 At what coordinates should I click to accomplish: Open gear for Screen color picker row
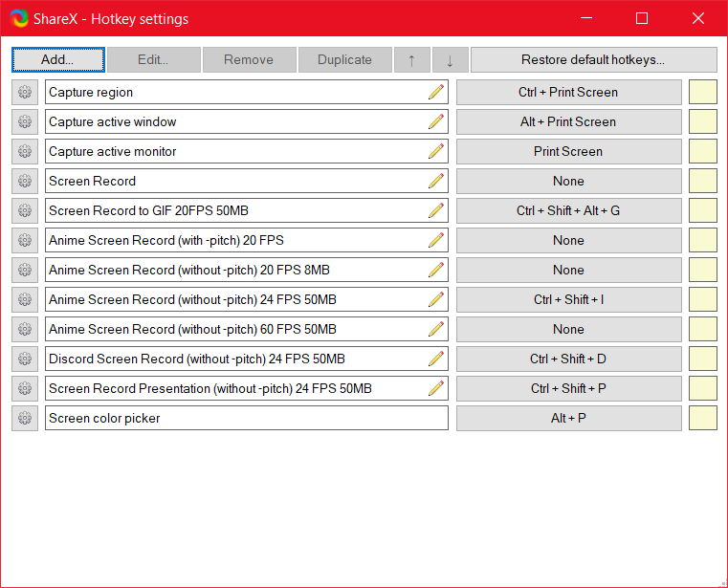[25, 418]
